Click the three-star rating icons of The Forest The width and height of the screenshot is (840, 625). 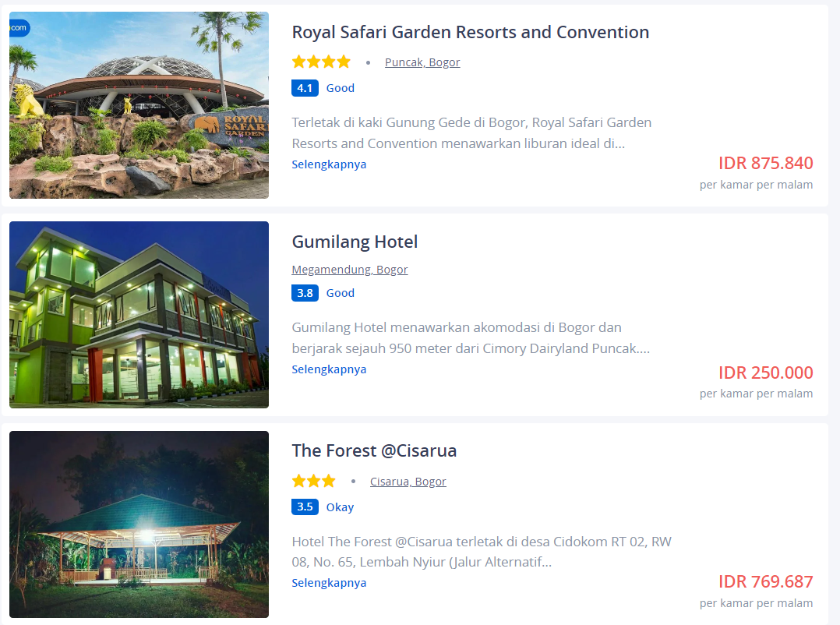point(314,481)
